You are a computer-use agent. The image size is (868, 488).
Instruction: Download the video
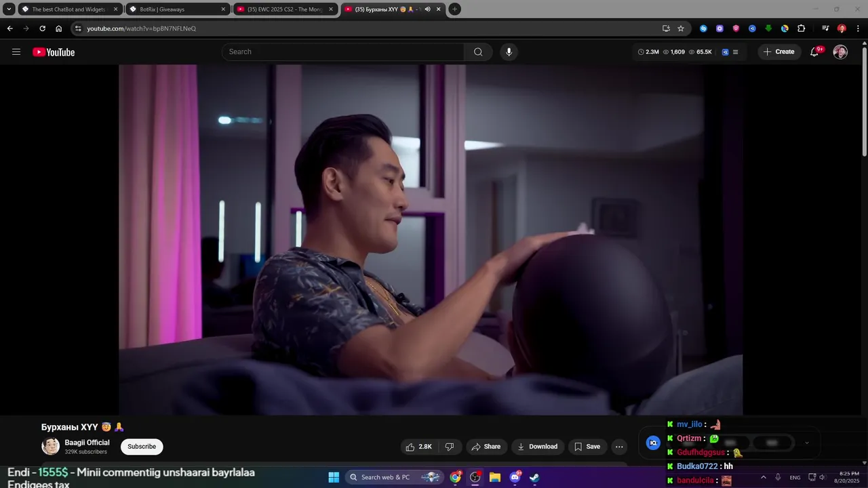point(537,447)
